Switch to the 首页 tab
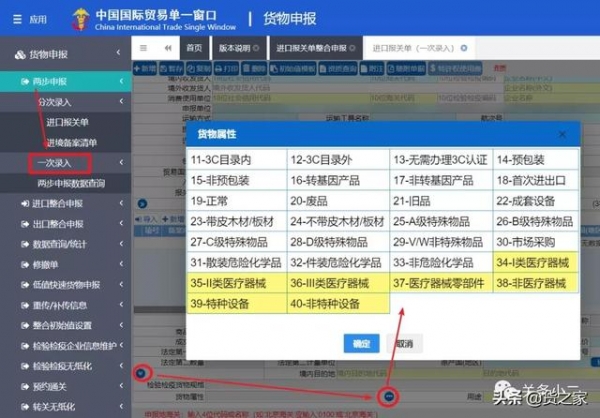 (x=194, y=48)
